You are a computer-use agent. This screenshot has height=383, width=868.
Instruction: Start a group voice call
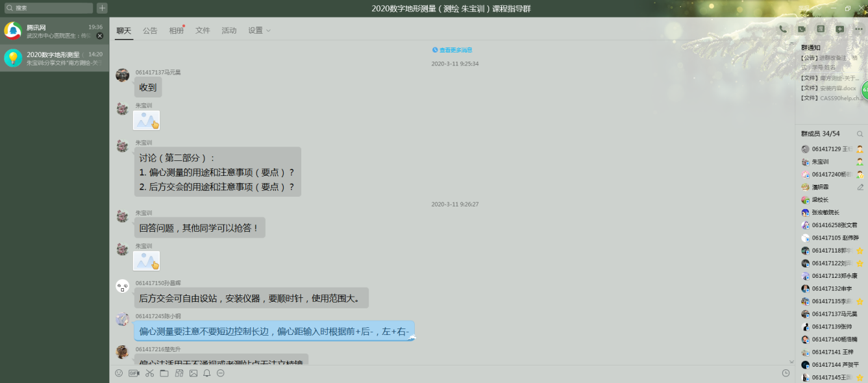tap(783, 29)
